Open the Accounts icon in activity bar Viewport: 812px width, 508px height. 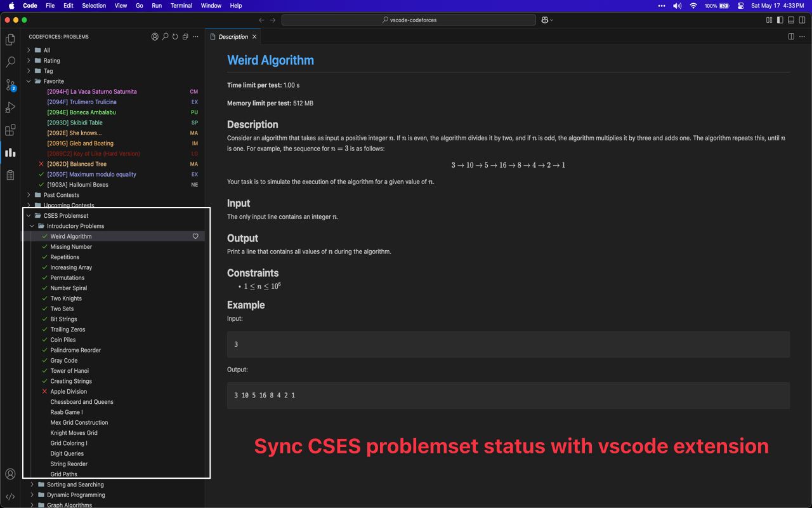10,474
